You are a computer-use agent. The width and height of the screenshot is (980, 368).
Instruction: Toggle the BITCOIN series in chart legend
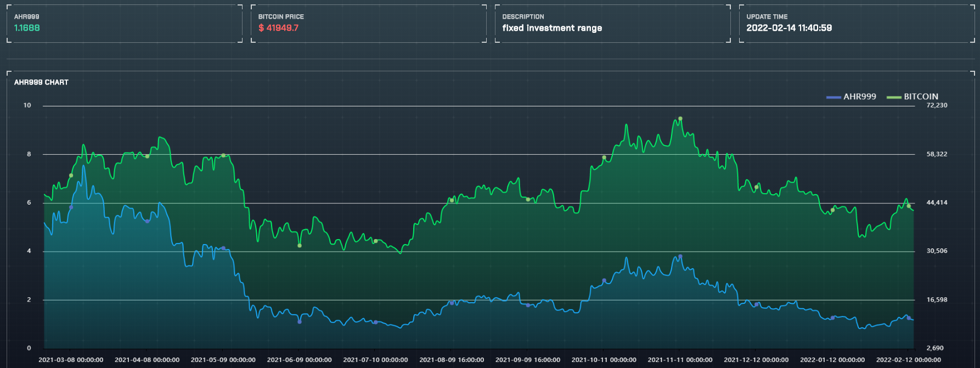[x=921, y=97]
